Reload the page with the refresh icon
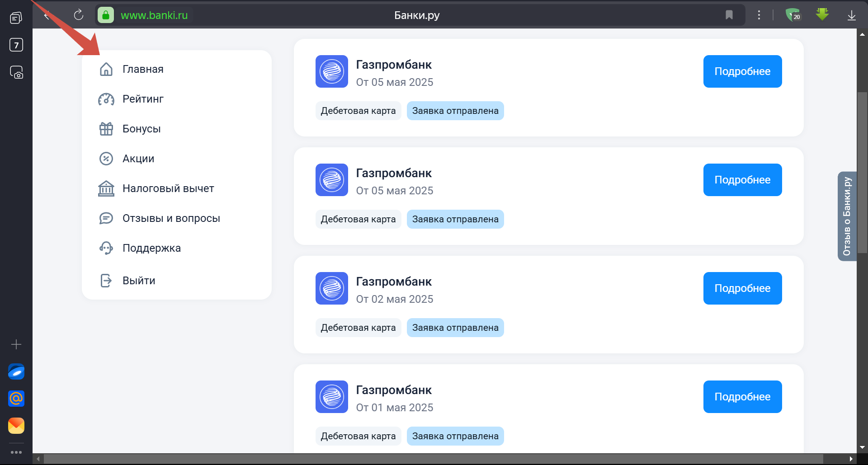Image resolution: width=868 pixels, height=465 pixels. [79, 15]
